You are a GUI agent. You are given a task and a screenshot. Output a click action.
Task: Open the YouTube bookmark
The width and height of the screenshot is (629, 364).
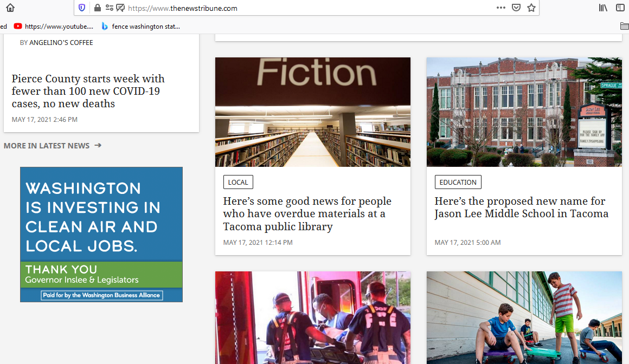53,26
